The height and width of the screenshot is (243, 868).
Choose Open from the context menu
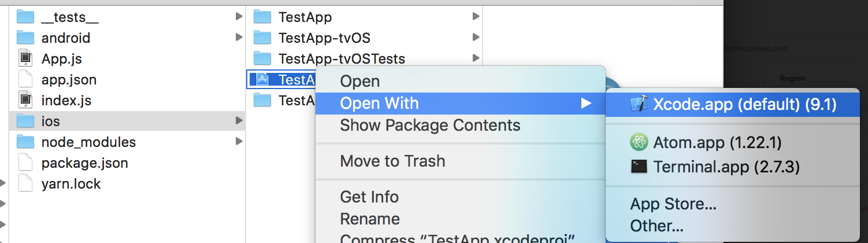(x=360, y=82)
